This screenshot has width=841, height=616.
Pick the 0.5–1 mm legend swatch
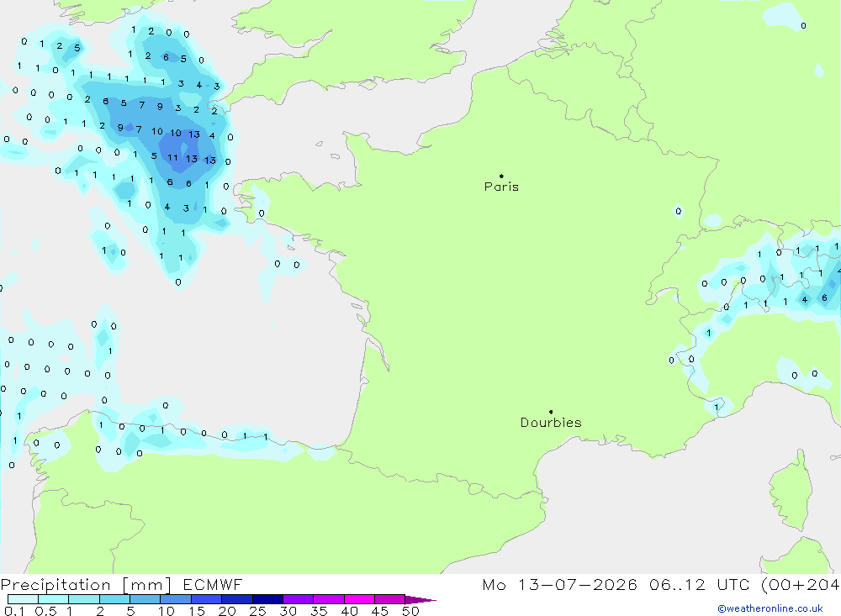pyautogui.click(x=53, y=599)
